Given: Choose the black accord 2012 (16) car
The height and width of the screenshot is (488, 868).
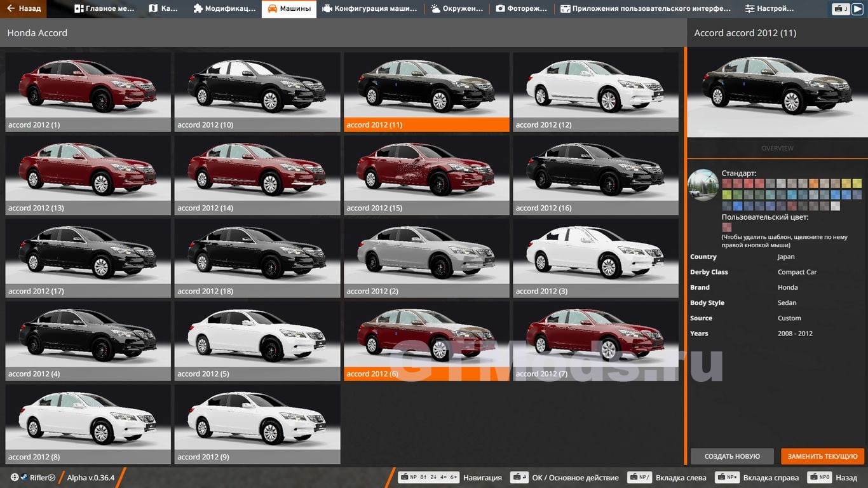Looking at the screenshot, I should pyautogui.click(x=596, y=175).
